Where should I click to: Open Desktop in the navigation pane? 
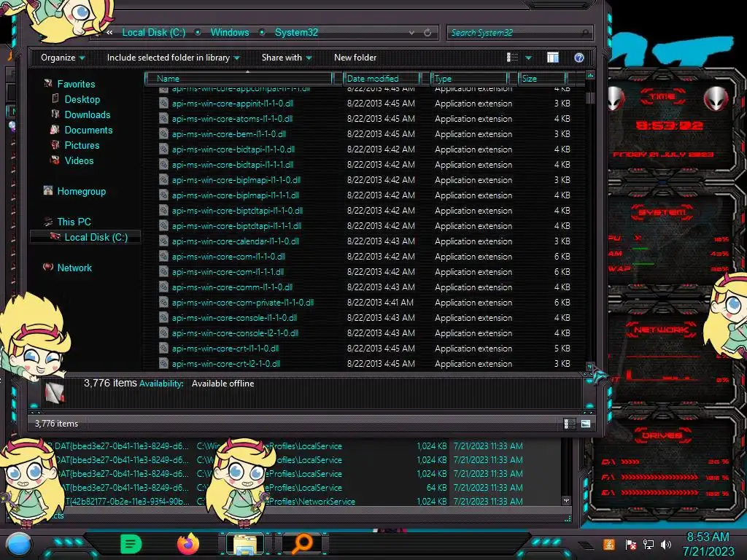(x=82, y=99)
